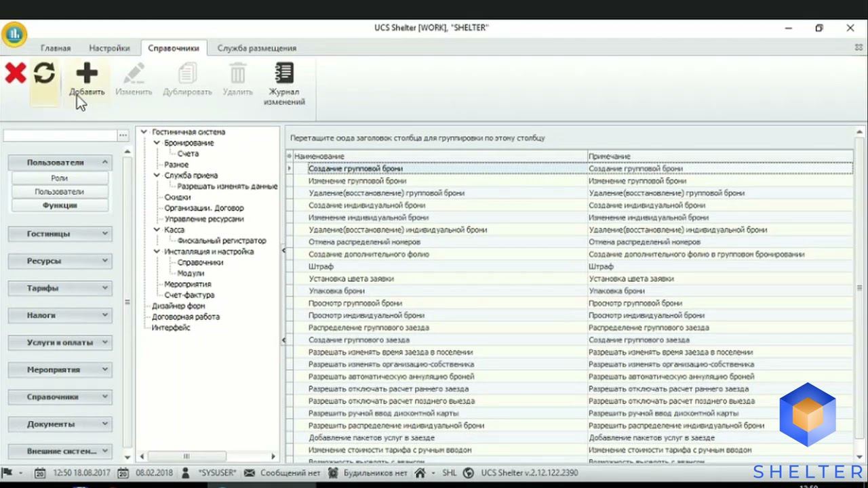This screenshot has height=488, width=868.
Task: Click the Добавить plus icon
Action: 87,73
